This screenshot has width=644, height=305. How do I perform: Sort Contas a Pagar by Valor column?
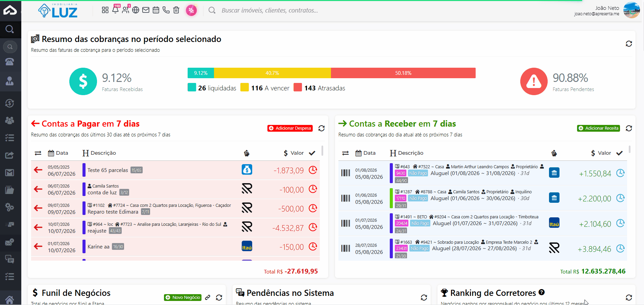click(x=294, y=153)
